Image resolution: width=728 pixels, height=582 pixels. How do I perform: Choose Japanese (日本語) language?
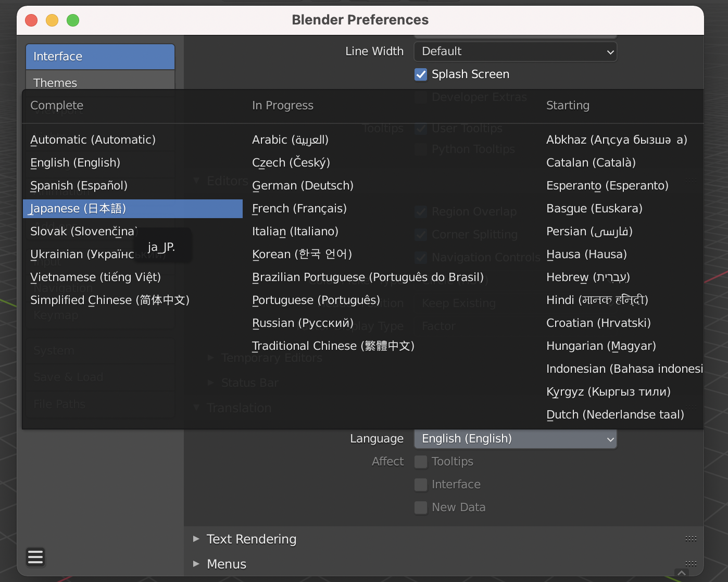(133, 209)
